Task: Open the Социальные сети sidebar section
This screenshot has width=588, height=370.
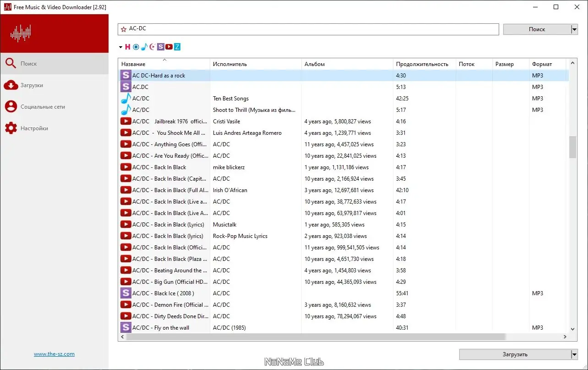Action: coord(54,107)
